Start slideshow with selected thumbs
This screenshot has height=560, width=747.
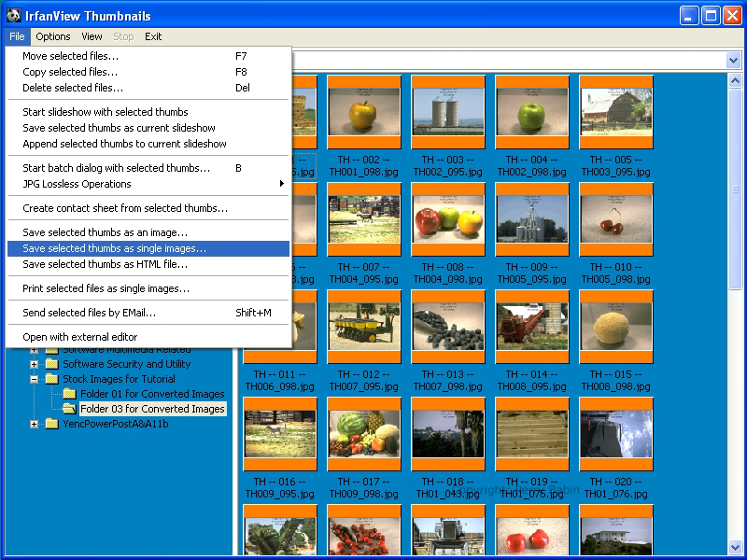148,112
